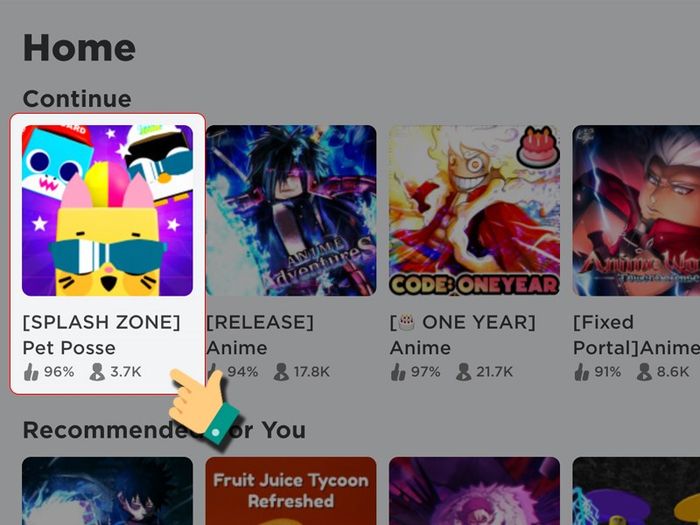Screen dimensions: 700x525
Task: Select the Continue section heading
Action: 77,99
